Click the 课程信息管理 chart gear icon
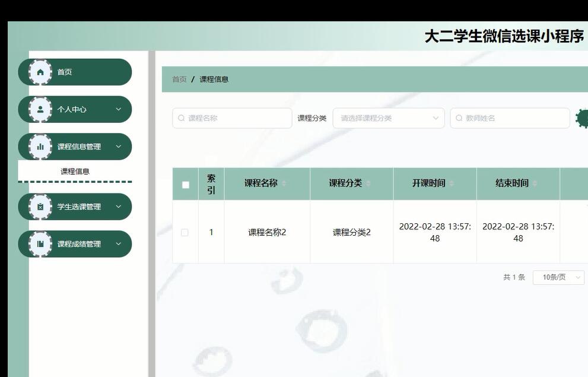 [x=40, y=147]
